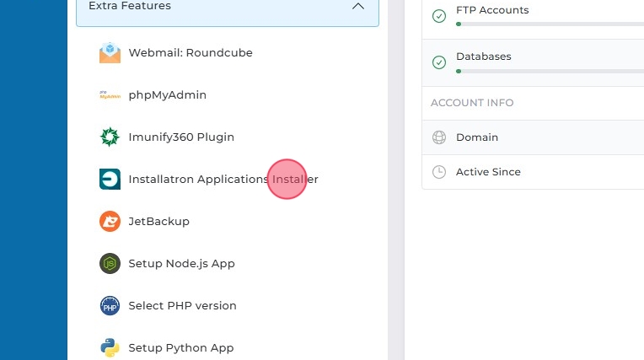Collapse Extra Features using the chevron arrow

click(x=358, y=6)
